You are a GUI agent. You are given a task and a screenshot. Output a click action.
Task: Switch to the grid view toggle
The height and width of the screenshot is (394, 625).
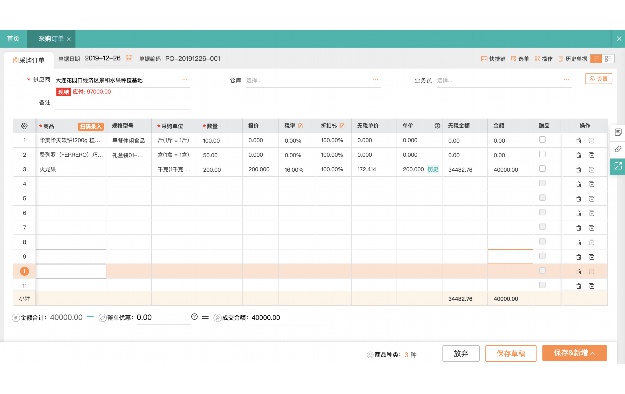click(608, 59)
